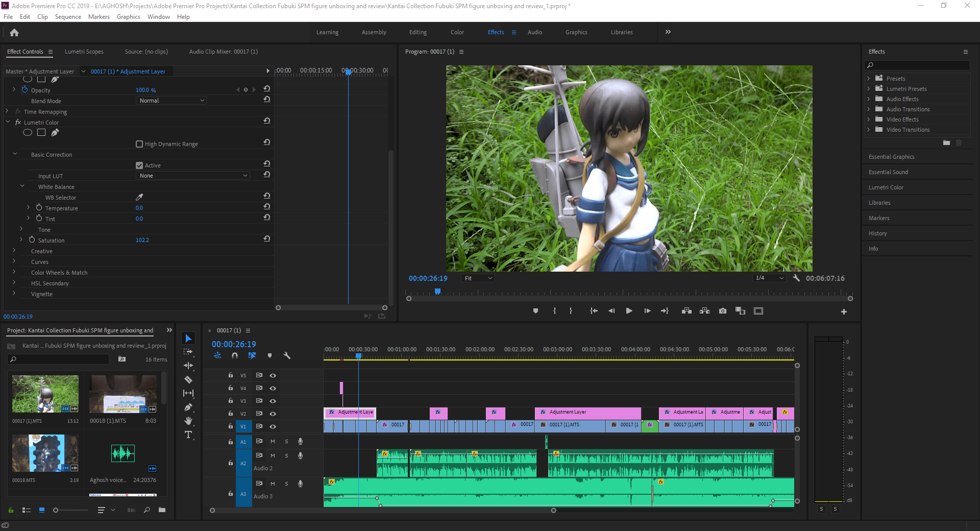Select the Razor tool in the timeline toolbar

pos(188,380)
